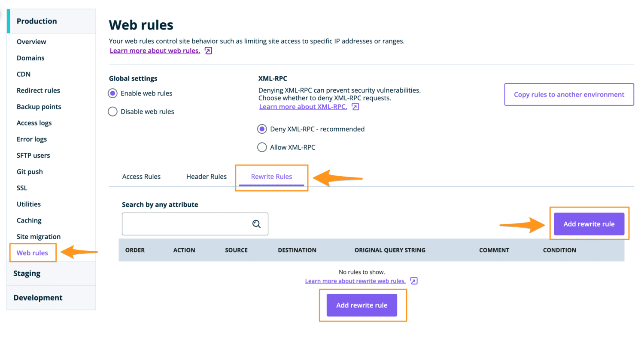Open the external link icon beside web rules link
The image size is (644, 346).
tap(208, 51)
